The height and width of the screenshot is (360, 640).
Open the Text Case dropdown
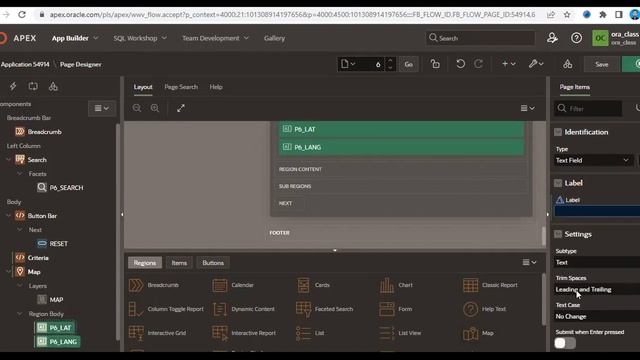click(597, 316)
